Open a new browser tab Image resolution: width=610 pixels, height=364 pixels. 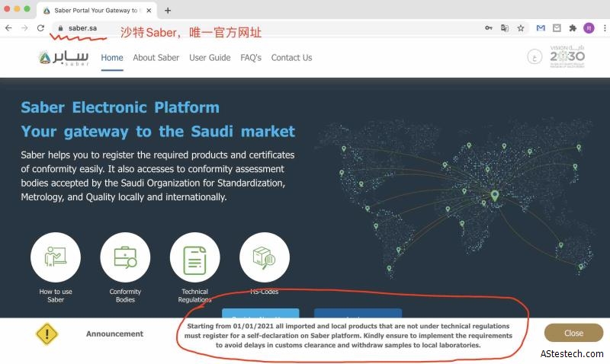[168, 10]
